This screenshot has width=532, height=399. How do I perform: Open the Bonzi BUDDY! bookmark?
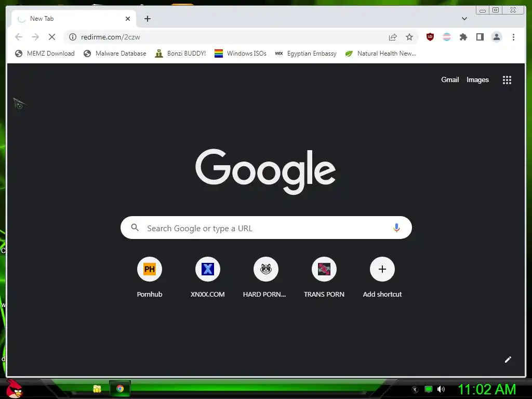180,54
